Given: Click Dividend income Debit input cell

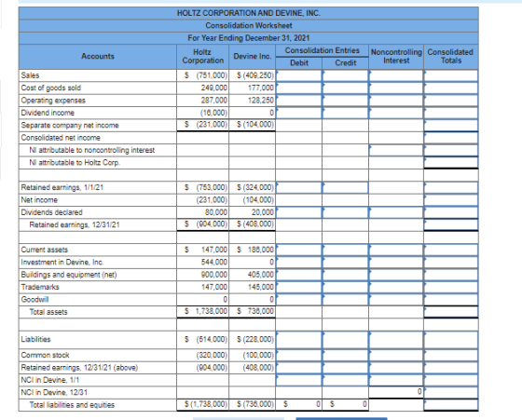Looking at the screenshot, I should click(x=299, y=113).
